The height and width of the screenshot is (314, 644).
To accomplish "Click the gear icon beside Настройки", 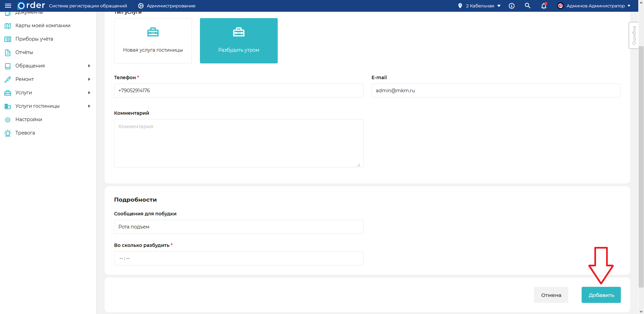I will 8,120.
